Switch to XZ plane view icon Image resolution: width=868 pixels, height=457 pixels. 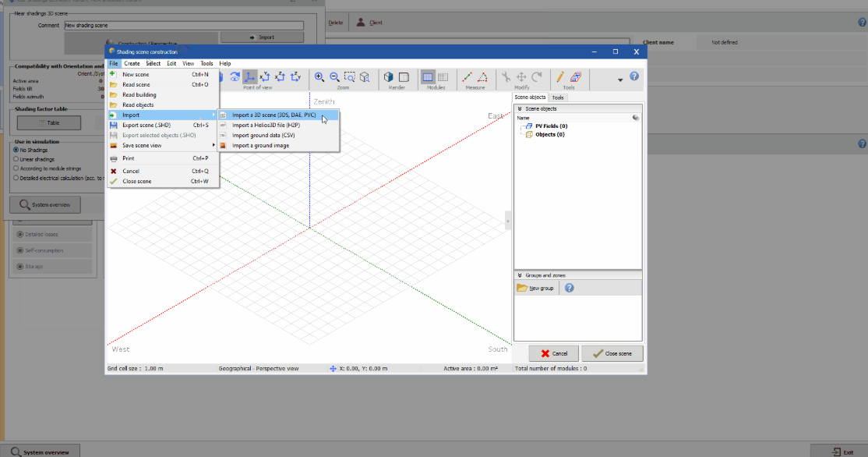pyautogui.click(x=280, y=77)
